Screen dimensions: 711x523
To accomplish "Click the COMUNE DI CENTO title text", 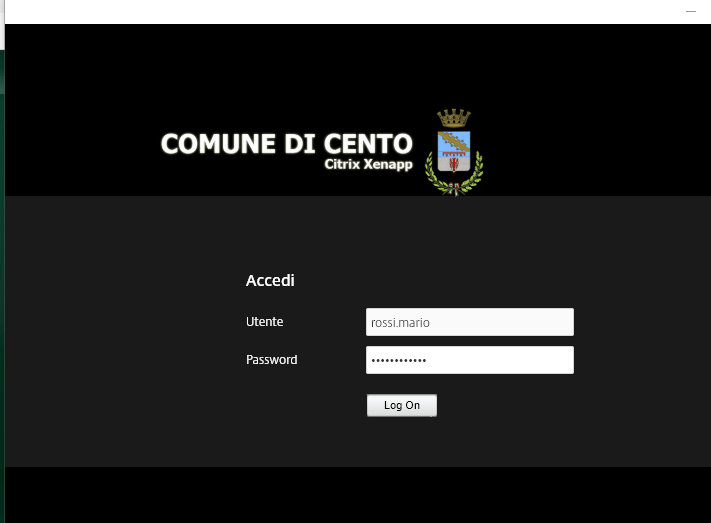I will click(x=286, y=144).
